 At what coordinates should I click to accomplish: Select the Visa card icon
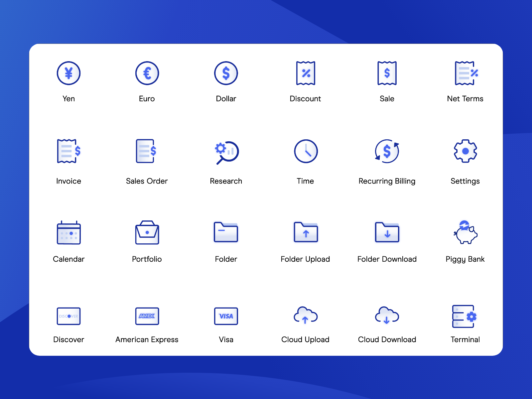226,317
